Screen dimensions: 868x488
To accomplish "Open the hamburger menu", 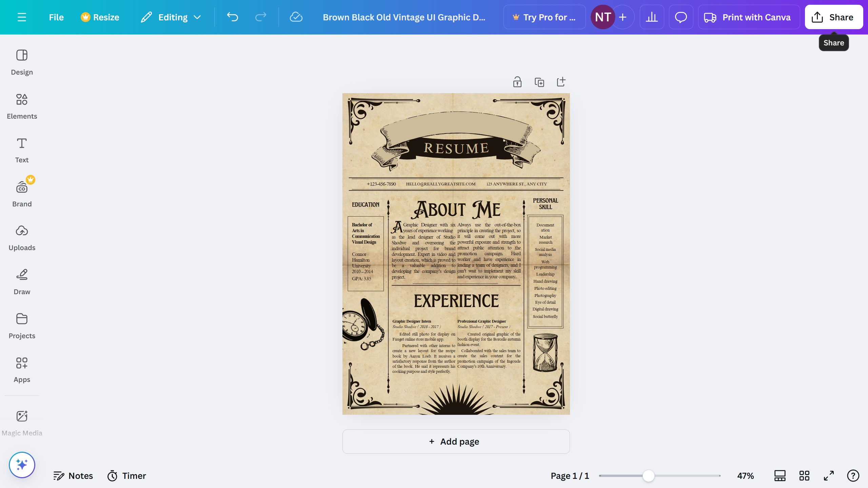I will pyautogui.click(x=22, y=17).
